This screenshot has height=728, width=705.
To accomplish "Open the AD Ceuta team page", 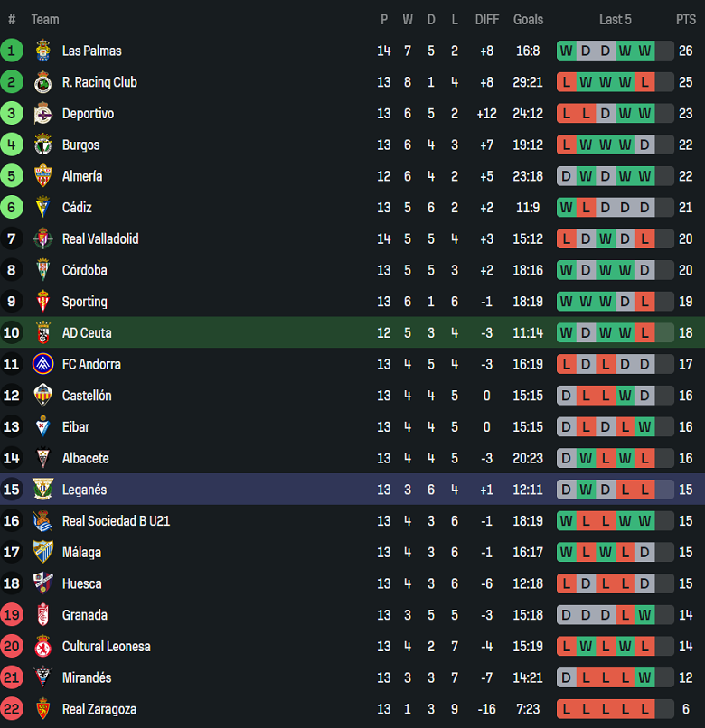I will click(87, 332).
